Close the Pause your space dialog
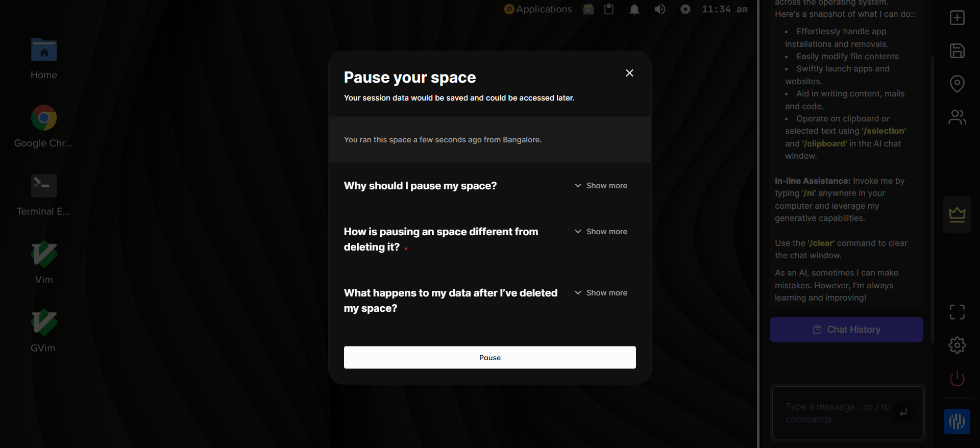The height and width of the screenshot is (448, 980). pos(629,73)
